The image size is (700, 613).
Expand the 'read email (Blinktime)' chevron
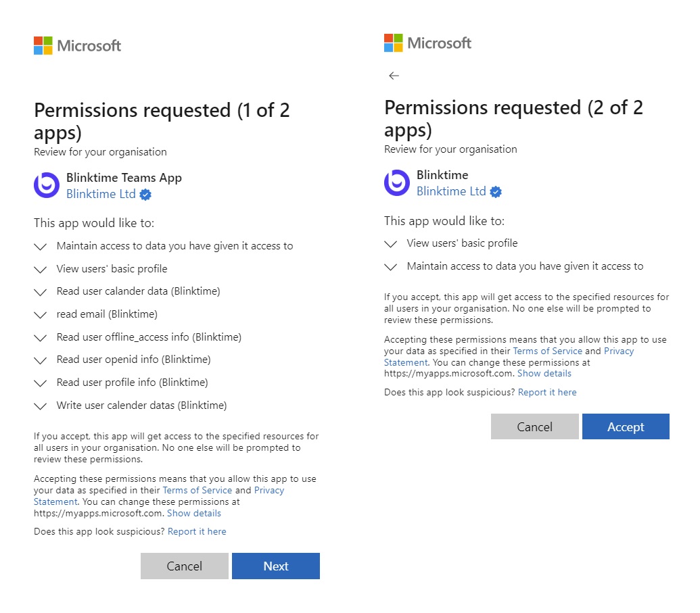tap(41, 315)
